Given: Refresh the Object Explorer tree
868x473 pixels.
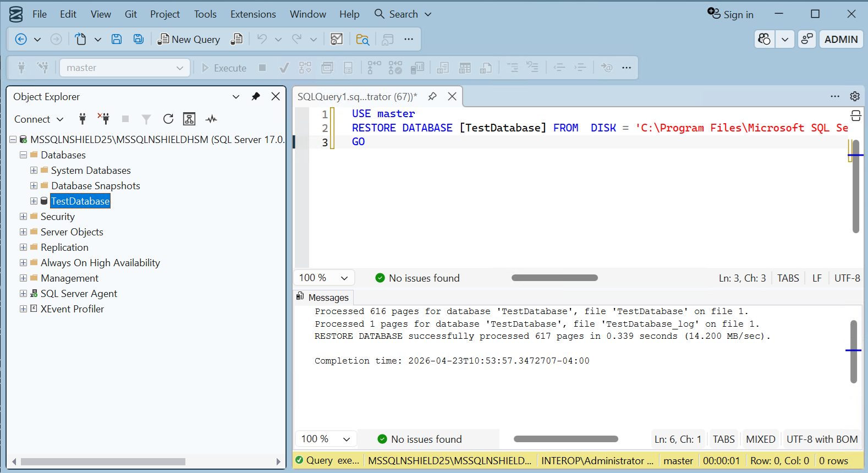Looking at the screenshot, I should [x=168, y=119].
